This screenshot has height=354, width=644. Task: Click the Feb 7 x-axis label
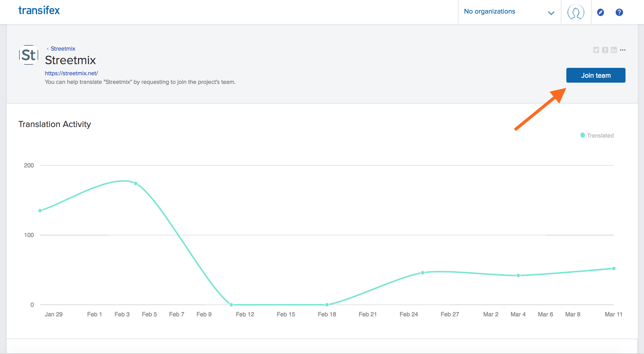(x=177, y=314)
